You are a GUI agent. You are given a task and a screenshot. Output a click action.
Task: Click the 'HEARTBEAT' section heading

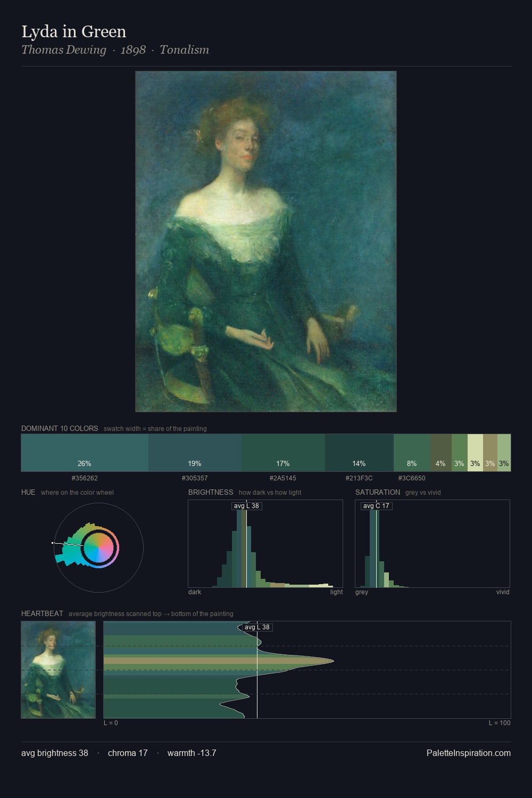[x=42, y=613]
